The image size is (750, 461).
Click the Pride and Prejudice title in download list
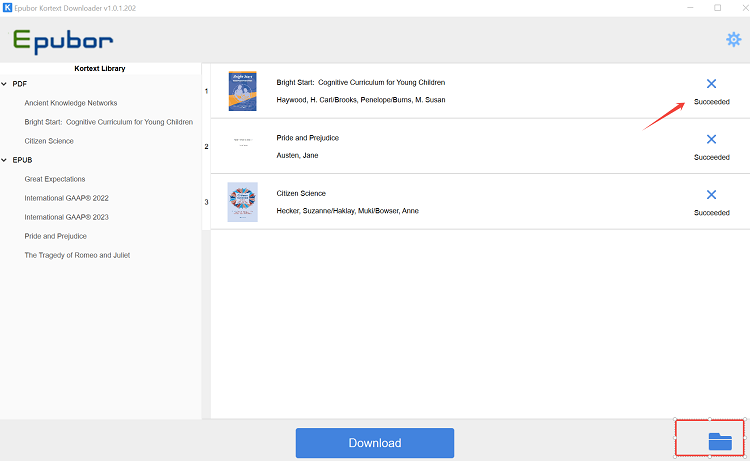[308, 138]
